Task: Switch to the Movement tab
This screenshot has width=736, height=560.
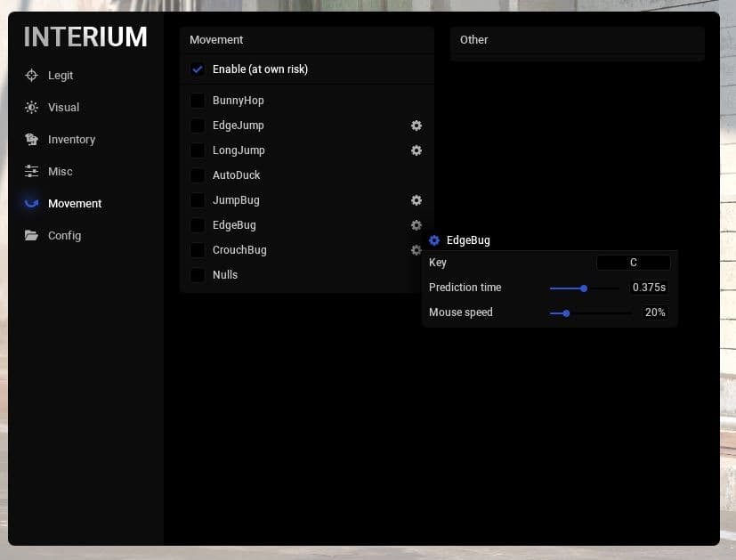Action: click(x=75, y=204)
